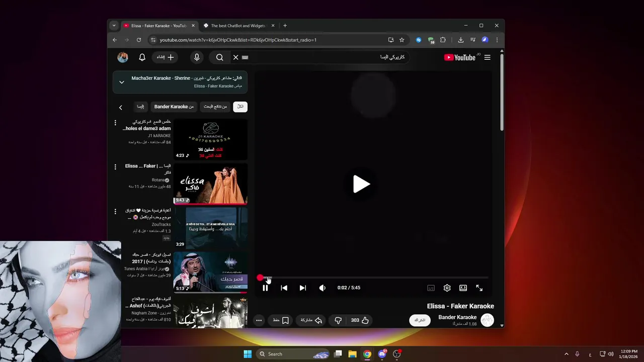The height and width of the screenshot is (362, 644).
Task: Open the Chrome three-dot menu
Action: 497,40
